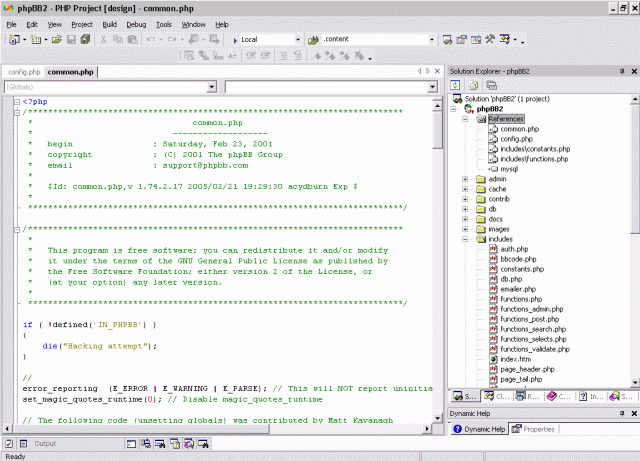640x461 pixels.
Task: Click the Cut scissors icon
Action: coord(103,39)
